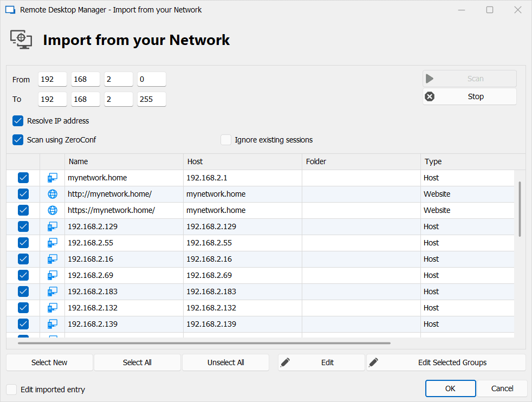The width and height of the screenshot is (532, 402).
Task: Click the vertical scrollbar of results list
Action: point(520,209)
